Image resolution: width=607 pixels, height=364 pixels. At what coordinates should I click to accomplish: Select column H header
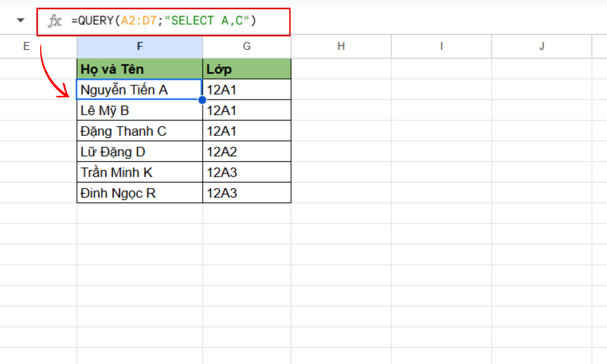341,47
